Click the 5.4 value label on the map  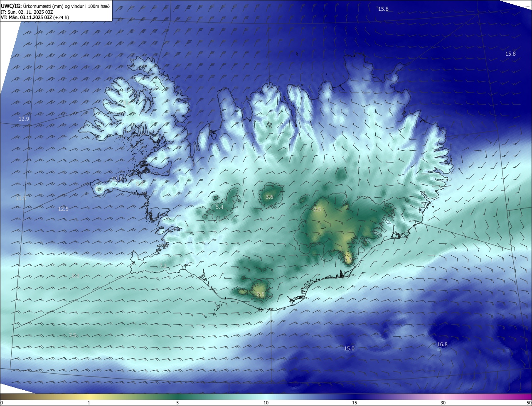[220, 207]
